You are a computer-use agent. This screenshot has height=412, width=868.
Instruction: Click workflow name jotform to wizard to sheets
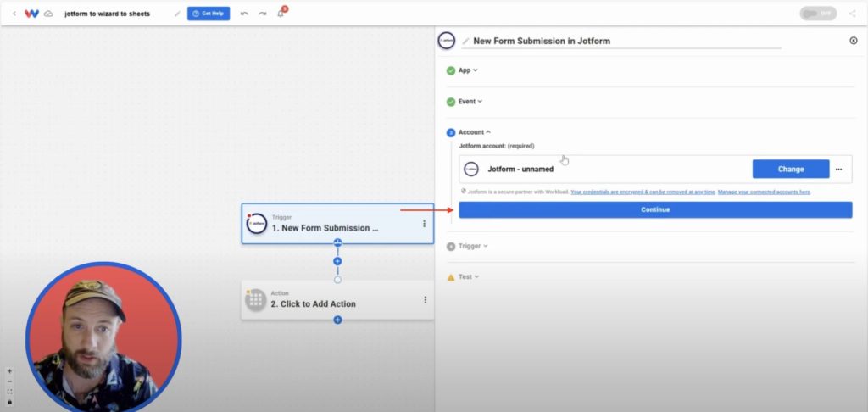click(107, 14)
